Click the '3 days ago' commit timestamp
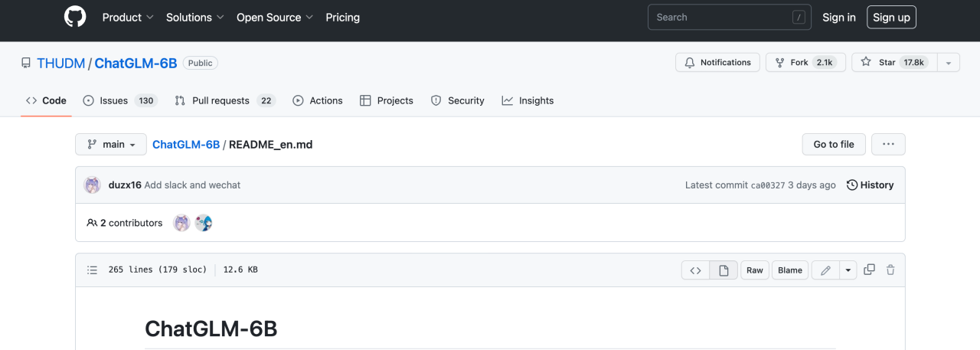The image size is (980, 350). pyautogui.click(x=812, y=185)
